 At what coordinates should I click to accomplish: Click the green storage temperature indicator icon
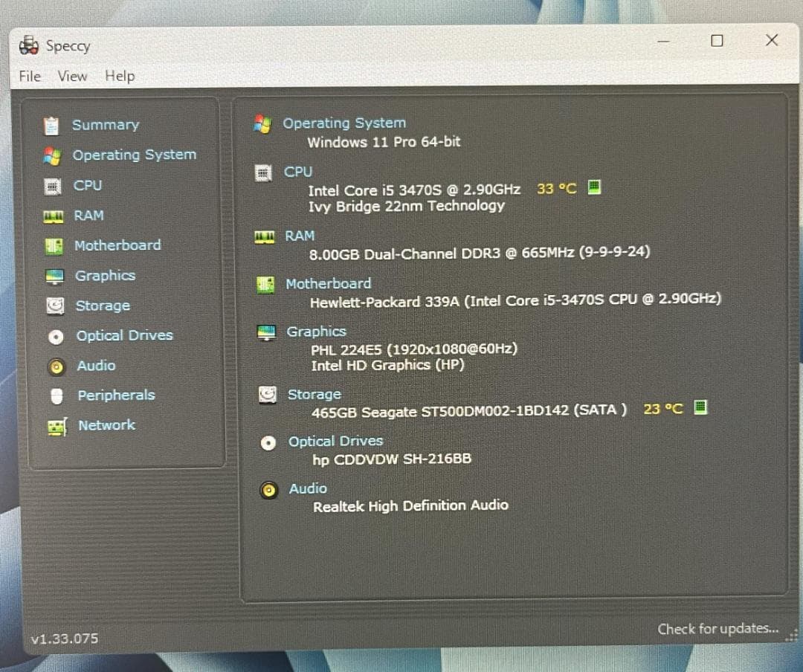pos(700,407)
